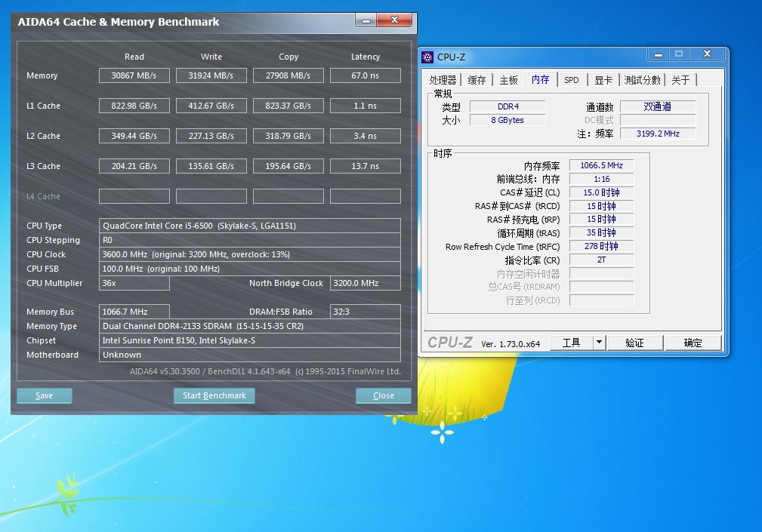Save the AIDA64 benchmark results
762x532 pixels.
coord(45,395)
